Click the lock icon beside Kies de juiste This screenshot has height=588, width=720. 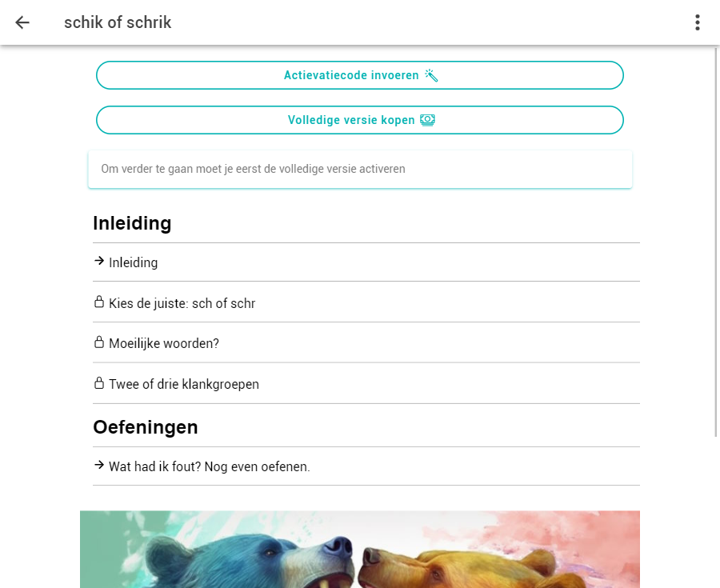coord(99,302)
